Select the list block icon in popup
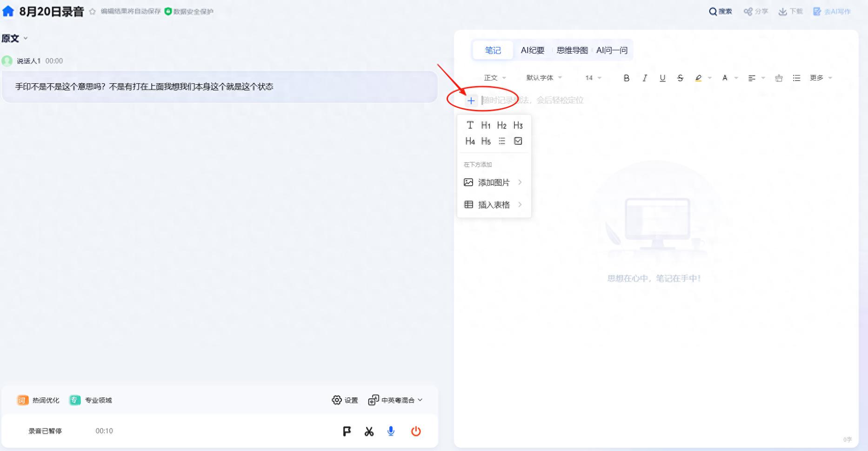This screenshot has height=451, width=868. click(x=502, y=141)
